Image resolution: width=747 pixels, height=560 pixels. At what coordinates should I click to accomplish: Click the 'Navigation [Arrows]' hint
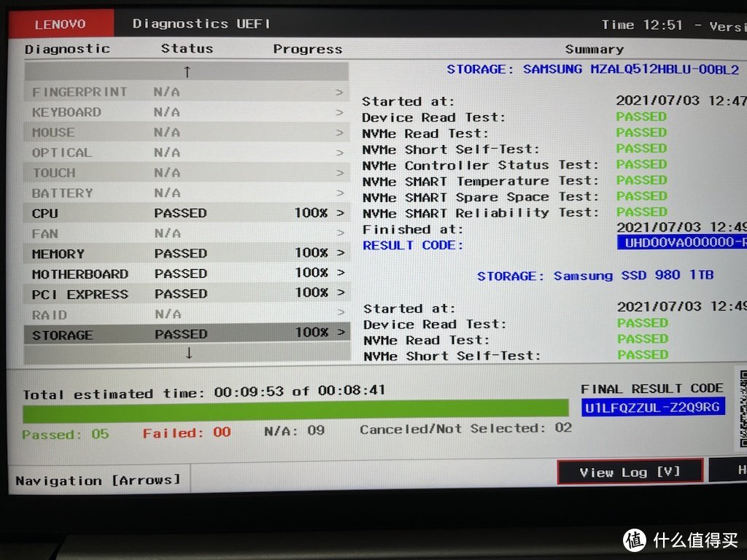tap(98, 480)
